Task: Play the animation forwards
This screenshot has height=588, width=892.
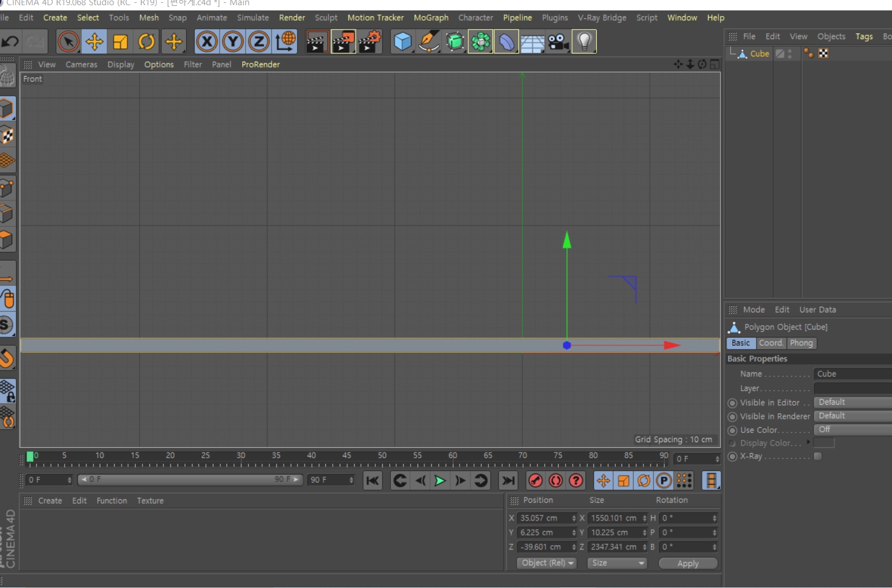Action: [x=440, y=480]
